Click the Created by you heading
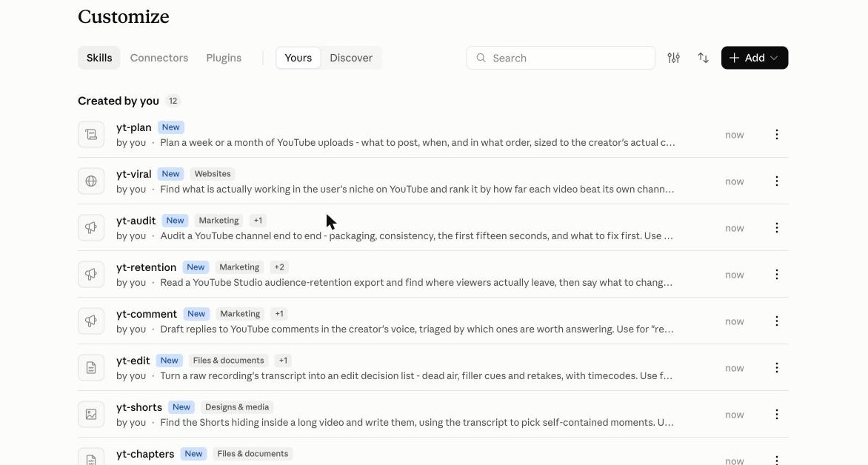Image resolution: width=868 pixels, height=465 pixels. tap(118, 101)
